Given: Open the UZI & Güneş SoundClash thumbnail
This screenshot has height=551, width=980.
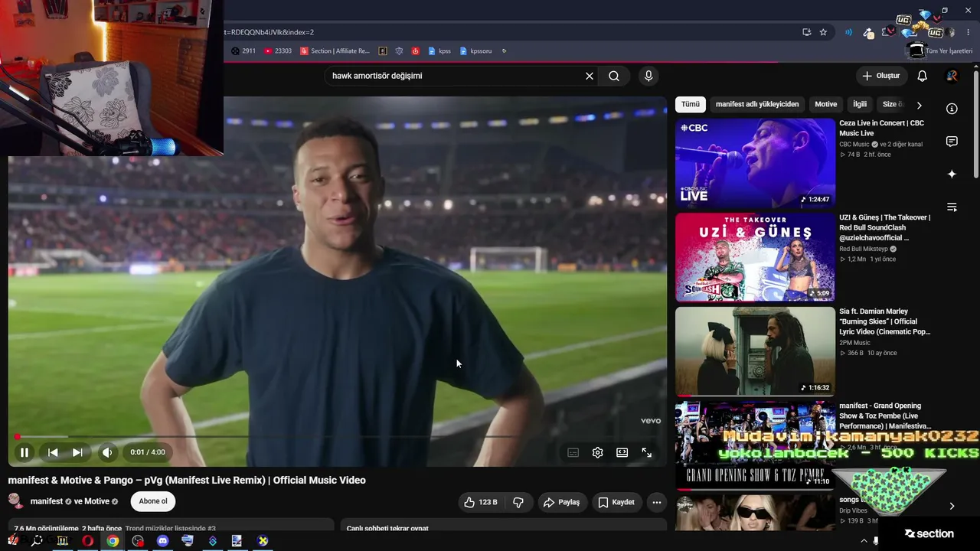Looking at the screenshot, I should click(x=755, y=257).
